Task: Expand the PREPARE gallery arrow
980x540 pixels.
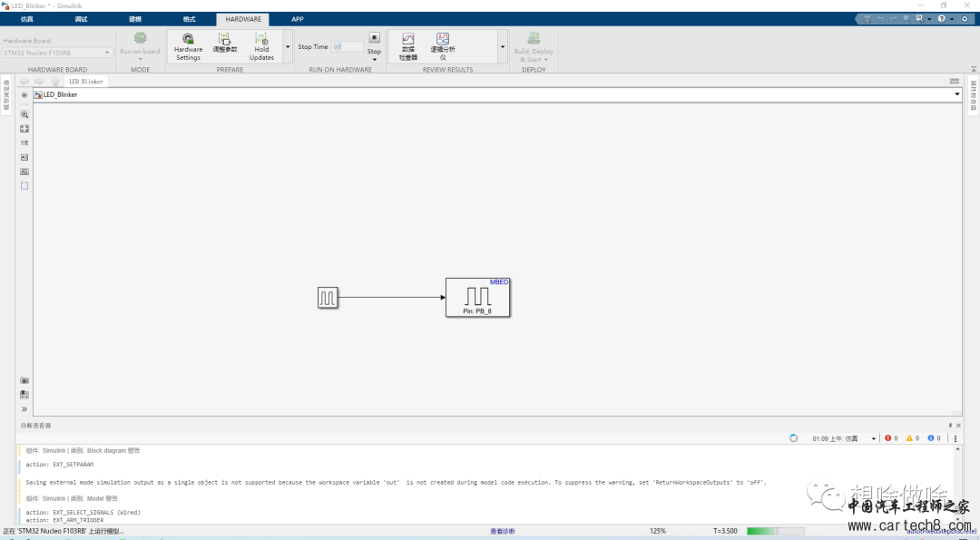Action: point(288,47)
